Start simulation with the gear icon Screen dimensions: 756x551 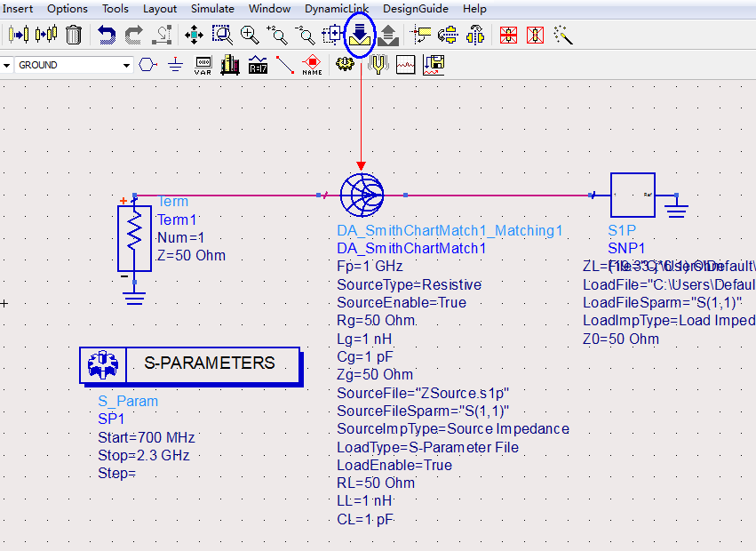[x=345, y=64]
